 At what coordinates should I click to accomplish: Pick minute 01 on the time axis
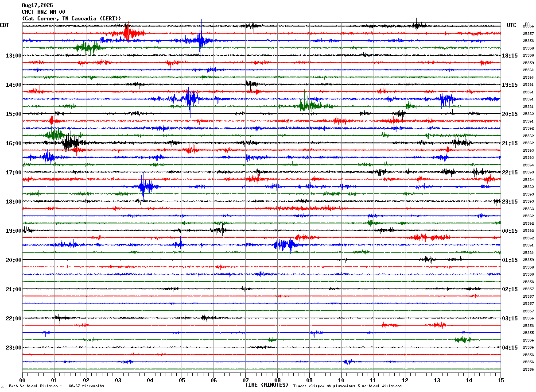pos(54,380)
